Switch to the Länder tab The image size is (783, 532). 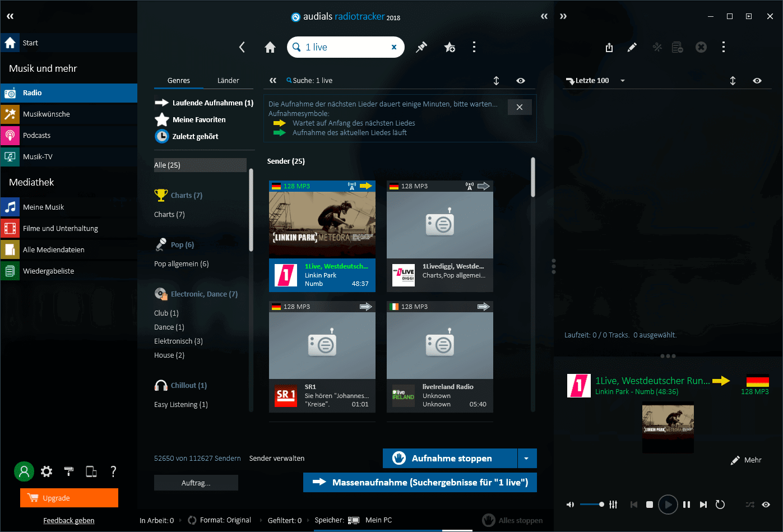(x=228, y=81)
